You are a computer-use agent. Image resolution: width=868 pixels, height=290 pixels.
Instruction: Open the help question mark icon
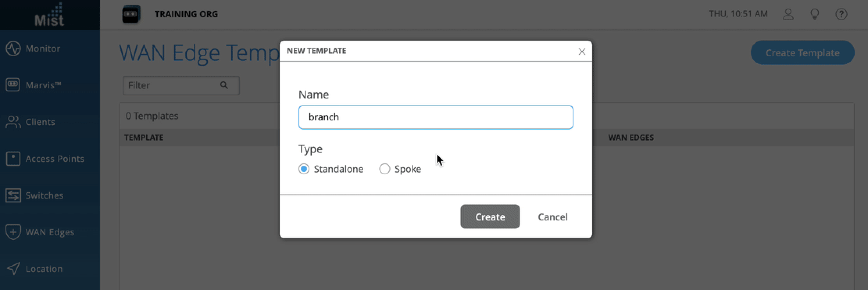coord(841,14)
